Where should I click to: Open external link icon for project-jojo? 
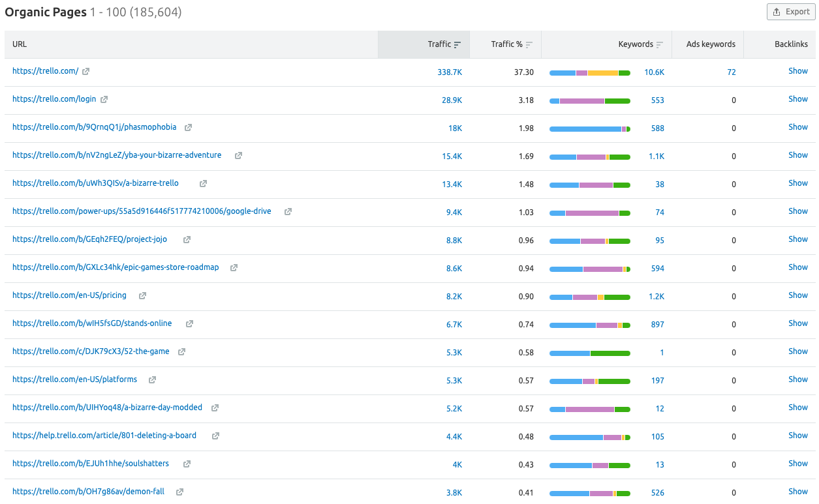point(187,239)
